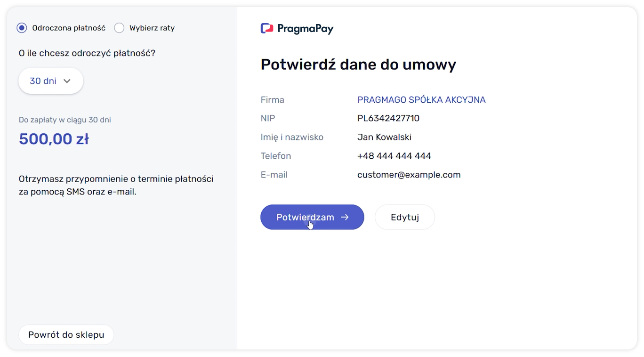The height and width of the screenshot is (357, 644).
Task: Click the SMS and e-mail reminder notice text
Action: click(116, 186)
